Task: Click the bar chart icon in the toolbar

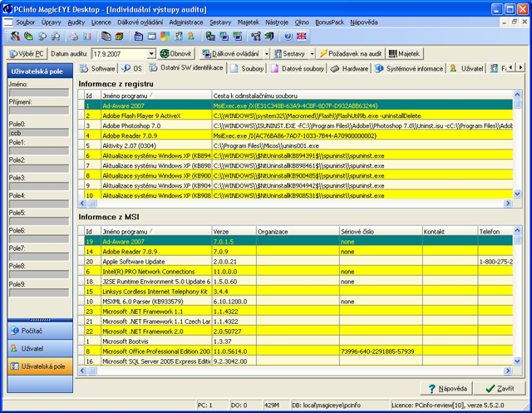Action: 87,37
